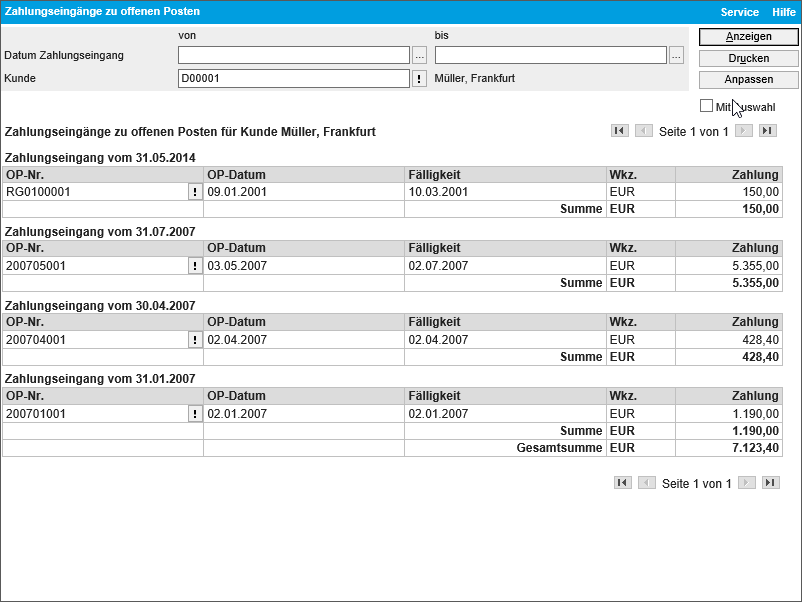
Task: Focus the 'von' Datum Zahlungseingang field
Action: 293,55
